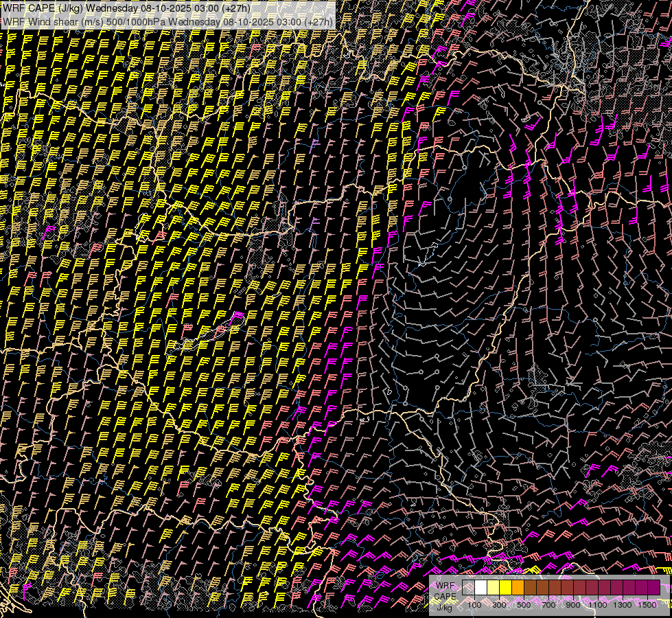
Task: Click the 100 tick label on the legend
Action: (x=474, y=605)
